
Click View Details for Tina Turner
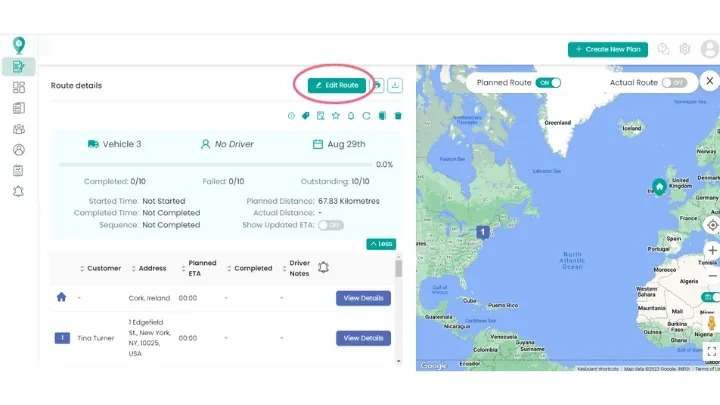[x=363, y=338]
